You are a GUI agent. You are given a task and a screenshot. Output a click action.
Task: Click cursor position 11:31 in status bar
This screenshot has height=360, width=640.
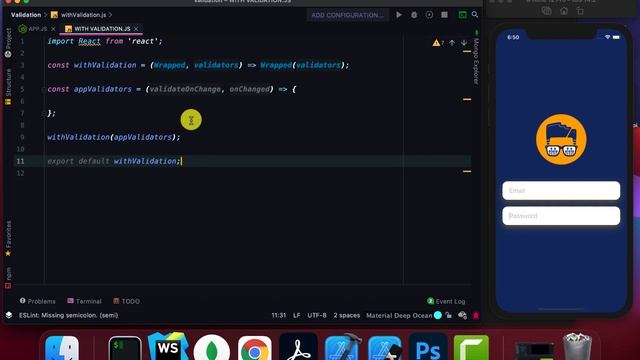279,316
